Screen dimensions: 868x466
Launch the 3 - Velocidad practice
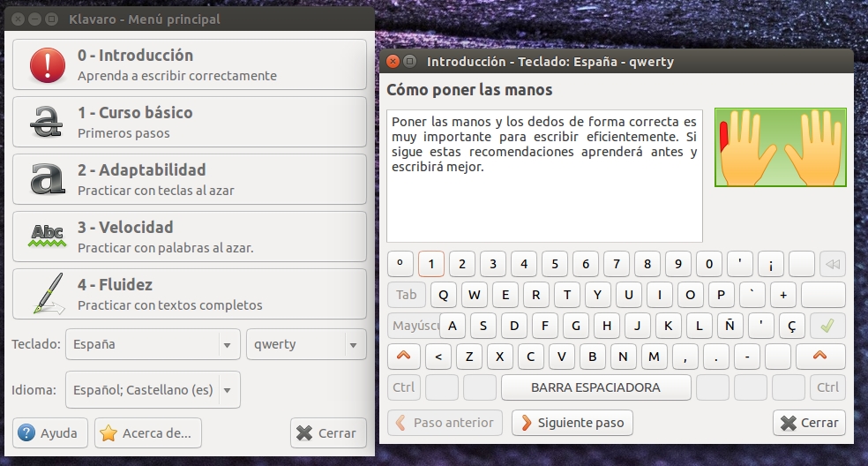click(190, 237)
